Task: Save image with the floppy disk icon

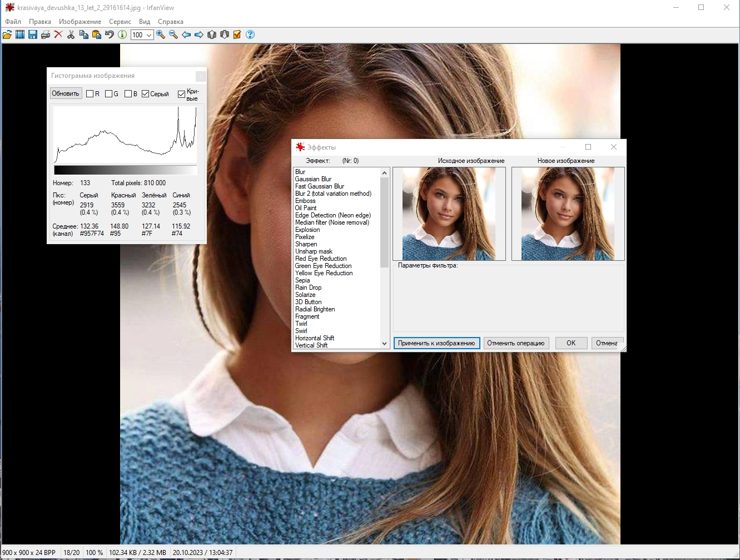Action: 33,34
